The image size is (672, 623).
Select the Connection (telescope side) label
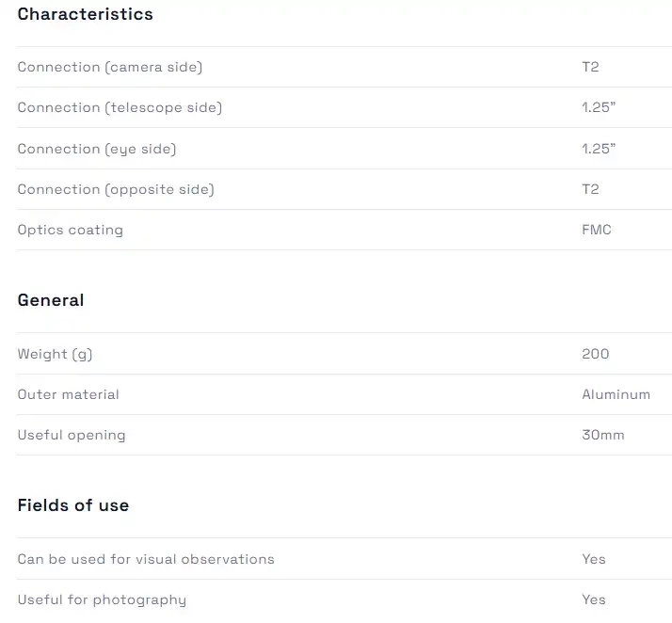(x=120, y=107)
